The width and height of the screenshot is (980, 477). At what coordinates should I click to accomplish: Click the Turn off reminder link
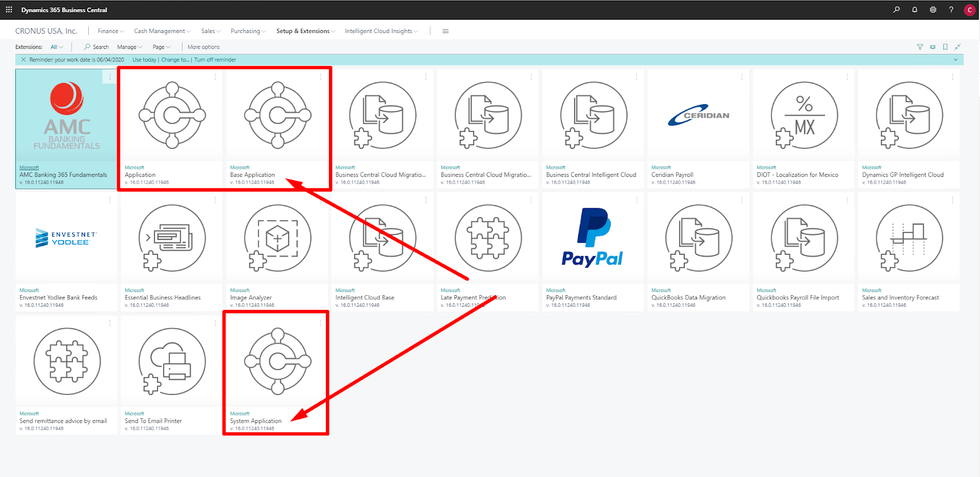pyautogui.click(x=215, y=60)
